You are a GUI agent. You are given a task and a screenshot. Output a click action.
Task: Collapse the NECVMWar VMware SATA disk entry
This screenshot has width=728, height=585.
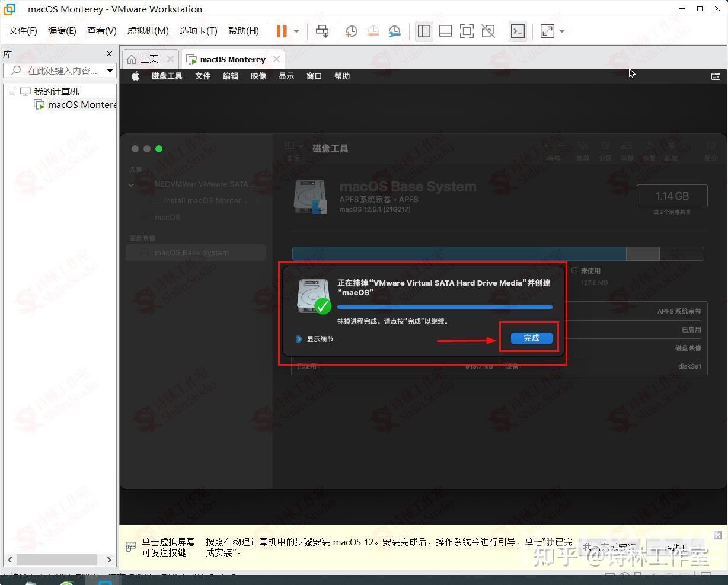click(131, 184)
